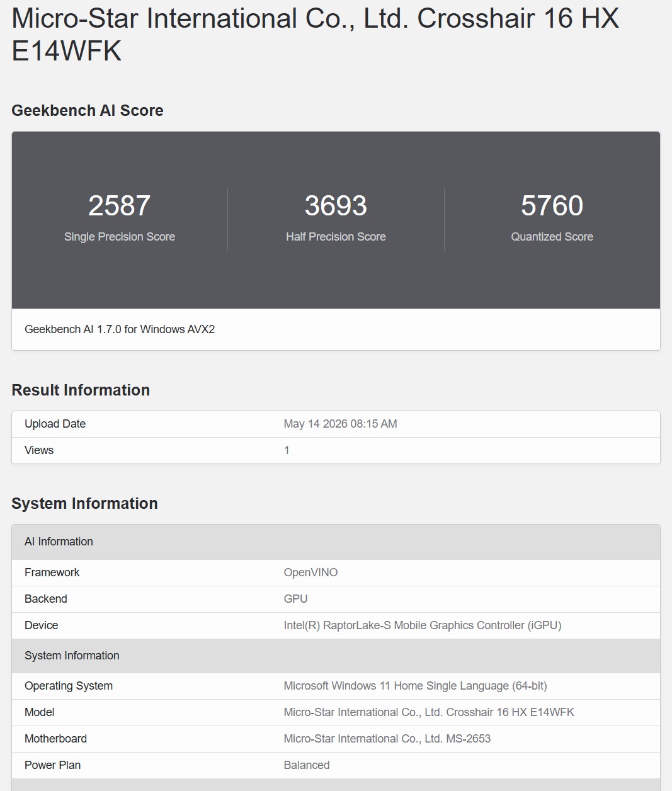The width and height of the screenshot is (672, 791).
Task: Click the Microsoft Windows 11 Home value
Action: pos(415,686)
